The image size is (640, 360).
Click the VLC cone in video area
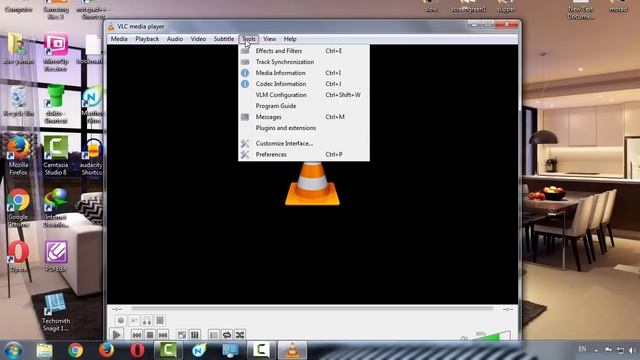(x=312, y=184)
